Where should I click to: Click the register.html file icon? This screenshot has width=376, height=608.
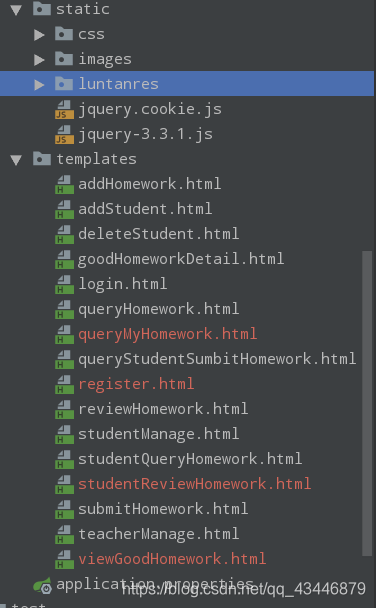64,384
